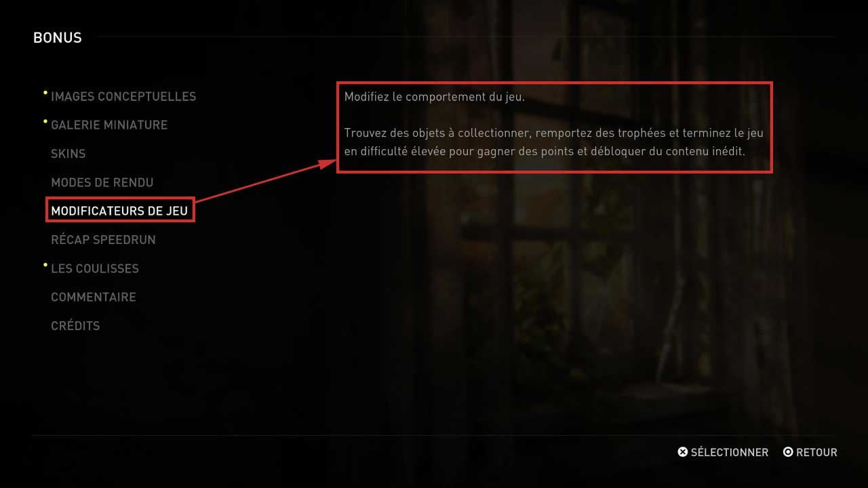Open the Commentaire option

pos(94,297)
